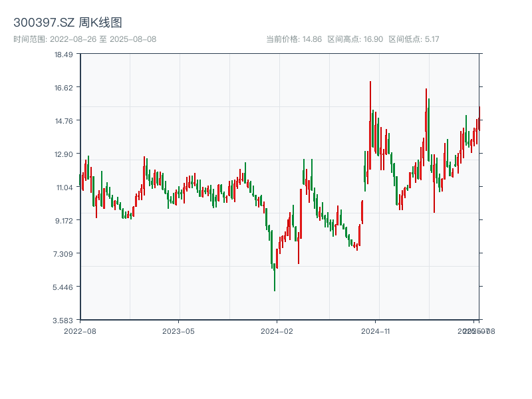The image size is (532, 399).
Task: Click the last red candle at the chart's right edge
Action: coord(479,118)
